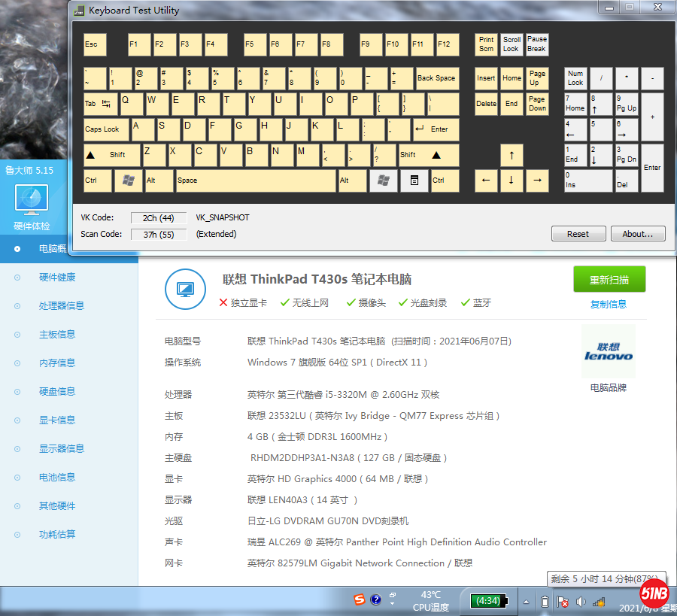Image resolution: width=677 pixels, height=616 pixels.
Task: Click the network signal tray icon
Action: (x=599, y=602)
